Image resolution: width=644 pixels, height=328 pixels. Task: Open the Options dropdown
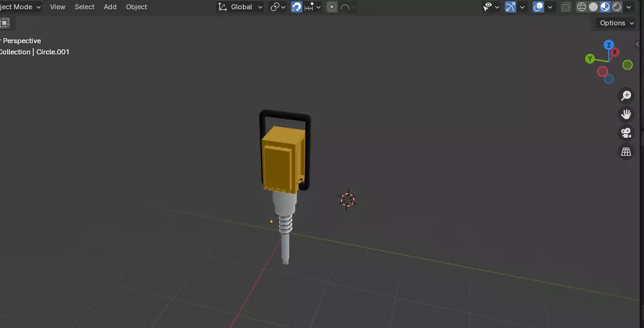click(x=616, y=23)
